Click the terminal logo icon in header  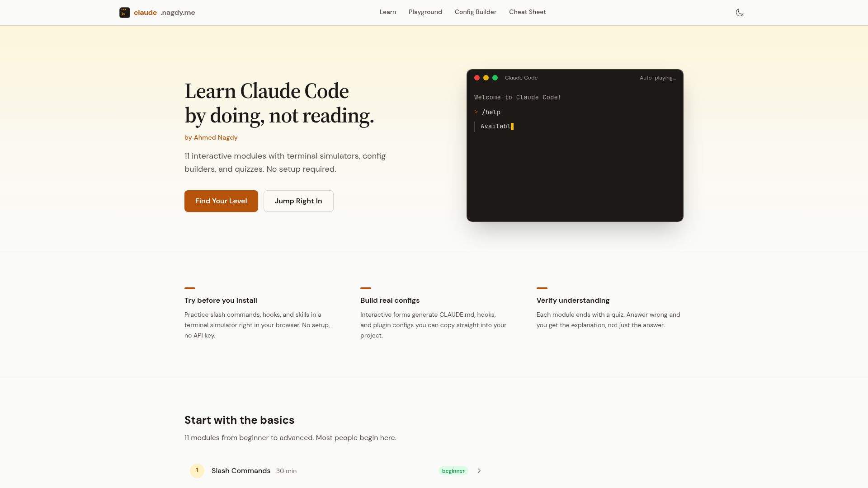124,13
